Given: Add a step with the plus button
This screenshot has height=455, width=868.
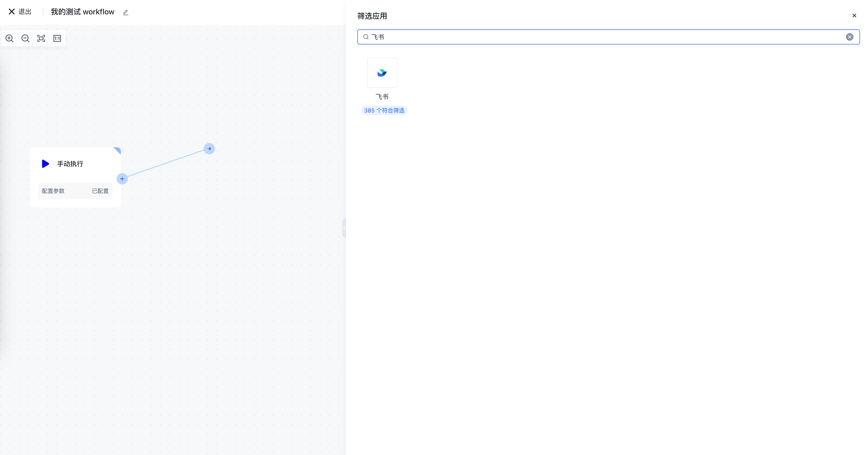Looking at the screenshot, I should pos(122,179).
